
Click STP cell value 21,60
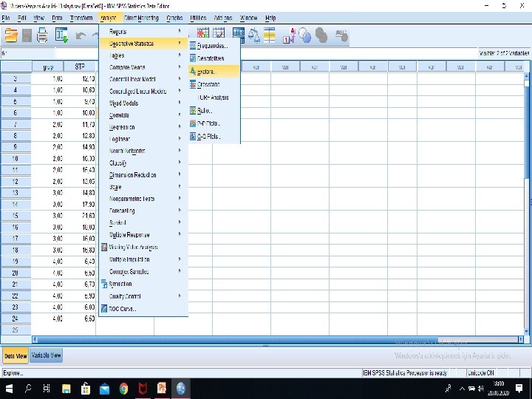point(80,216)
